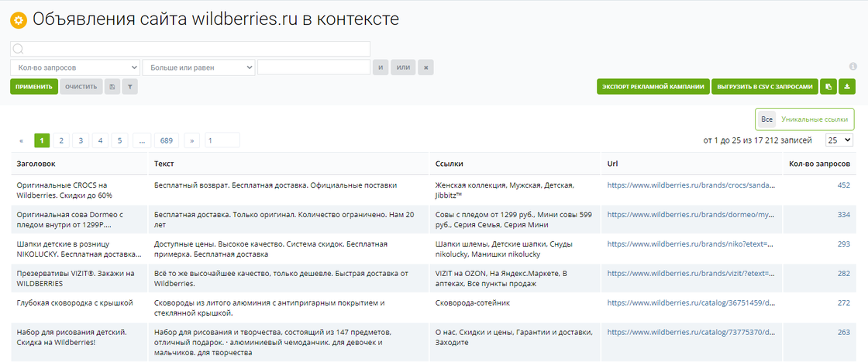Image resolution: width=868 pixels, height=363 pixels.
Task: Open the wildberries.ru/brands/crocs URL link
Action: [691, 185]
